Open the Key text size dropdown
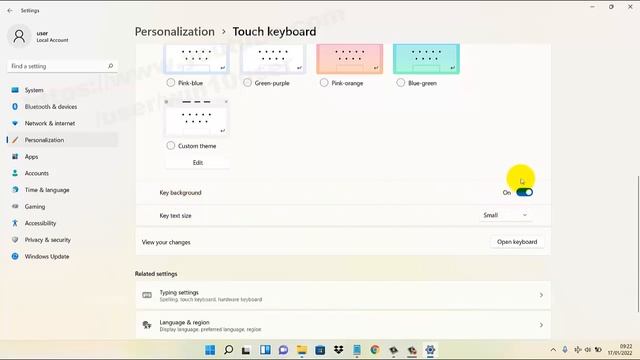The image size is (640, 360). [x=505, y=215]
